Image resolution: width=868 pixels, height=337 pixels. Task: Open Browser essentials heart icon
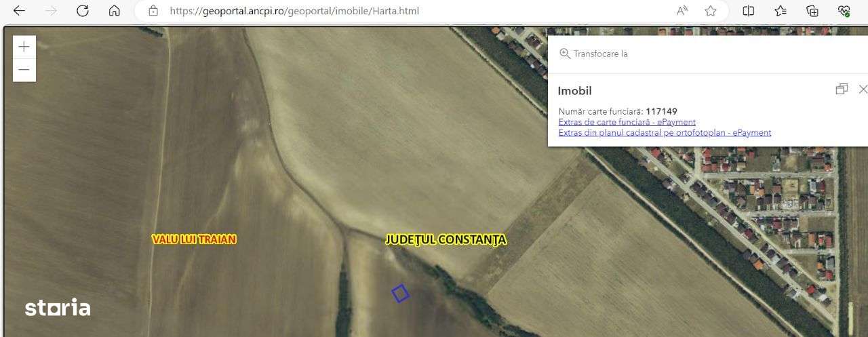pyautogui.click(x=844, y=11)
